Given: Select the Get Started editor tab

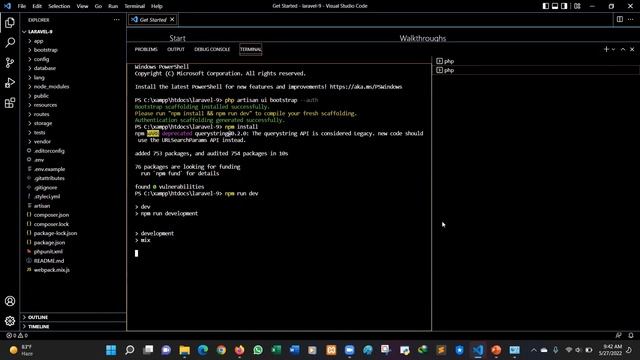Looking at the screenshot, I should tap(152, 20).
